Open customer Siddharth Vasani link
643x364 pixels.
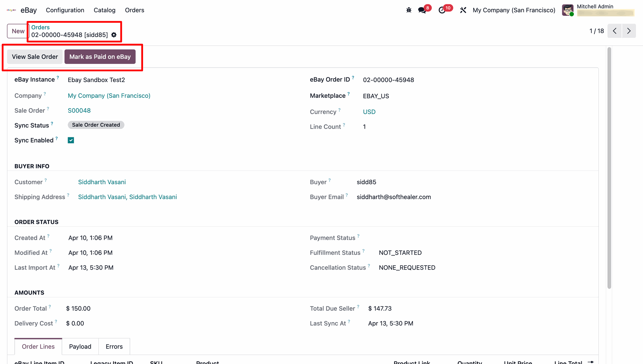pyautogui.click(x=102, y=182)
